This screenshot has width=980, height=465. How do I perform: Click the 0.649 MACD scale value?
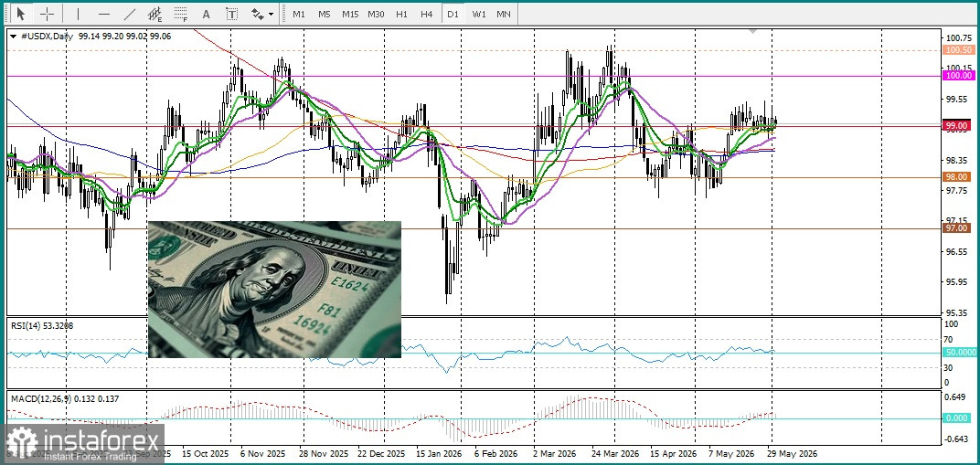tap(956, 397)
